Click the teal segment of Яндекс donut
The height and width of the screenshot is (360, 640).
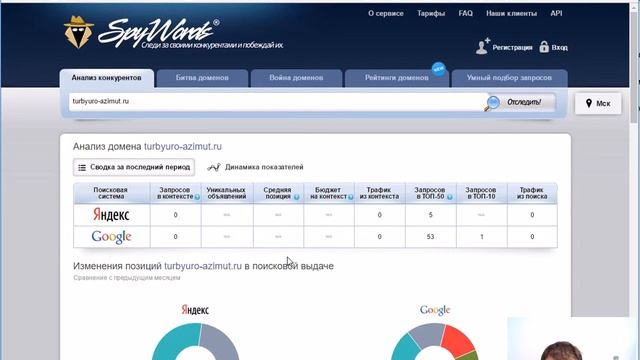[173, 341]
